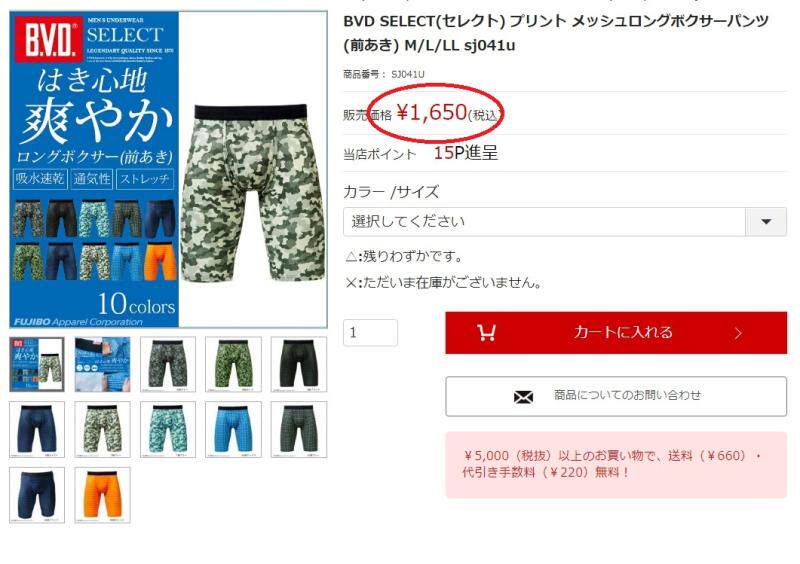Select the bright green camo thumbnail
This screenshot has height=564, width=800.
coord(233,364)
